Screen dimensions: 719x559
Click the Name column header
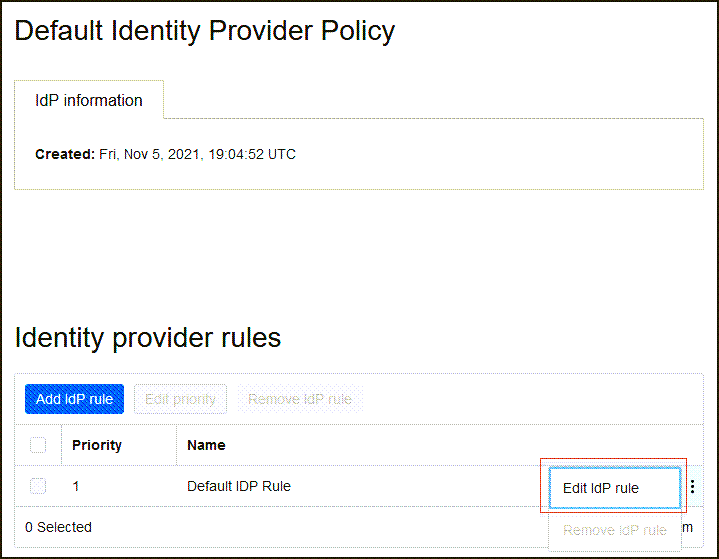[206, 445]
